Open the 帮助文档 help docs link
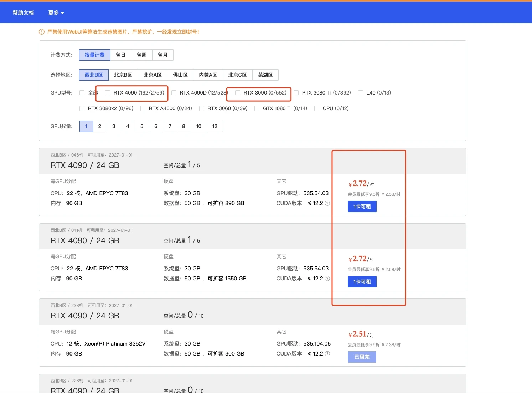532x393 pixels. (23, 13)
